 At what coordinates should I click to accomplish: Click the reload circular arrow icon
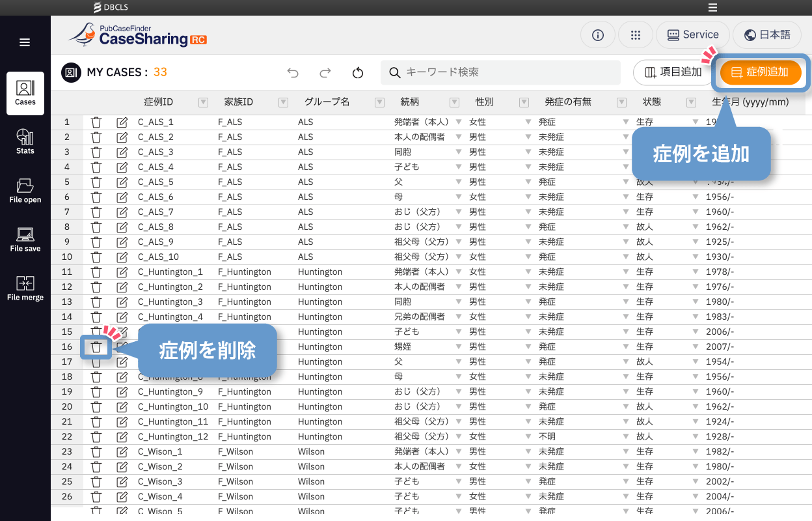click(x=357, y=73)
